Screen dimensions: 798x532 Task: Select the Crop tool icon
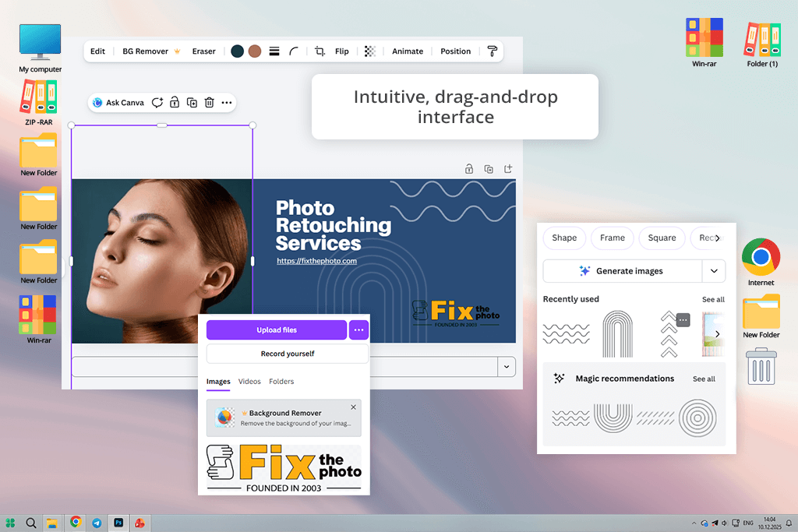pyautogui.click(x=320, y=51)
